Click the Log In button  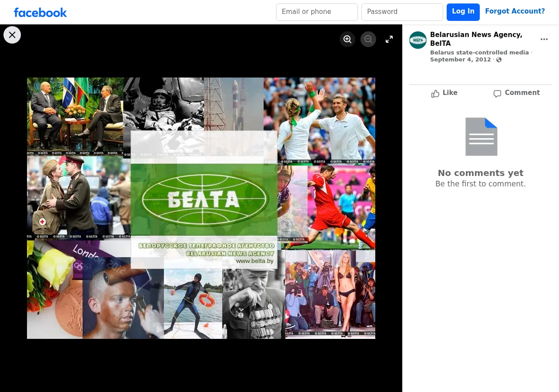click(463, 12)
